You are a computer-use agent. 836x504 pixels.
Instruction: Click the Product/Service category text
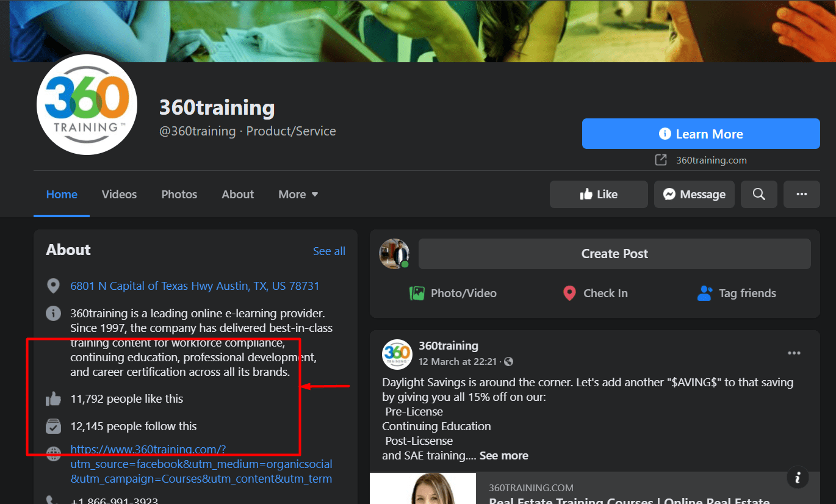click(x=291, y=131)
